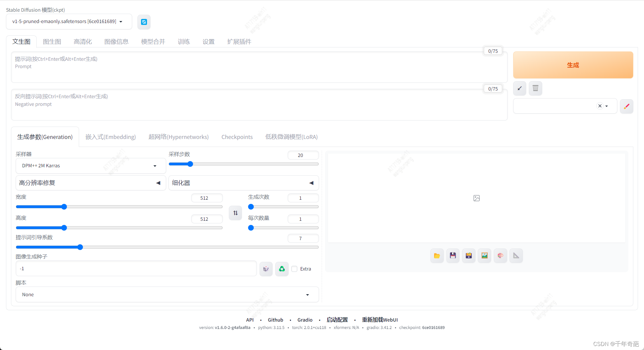Adjust the 提示词引导系数 CFG slider
Image resolution: width=644 pixels, height=350 pixels.
167,247
